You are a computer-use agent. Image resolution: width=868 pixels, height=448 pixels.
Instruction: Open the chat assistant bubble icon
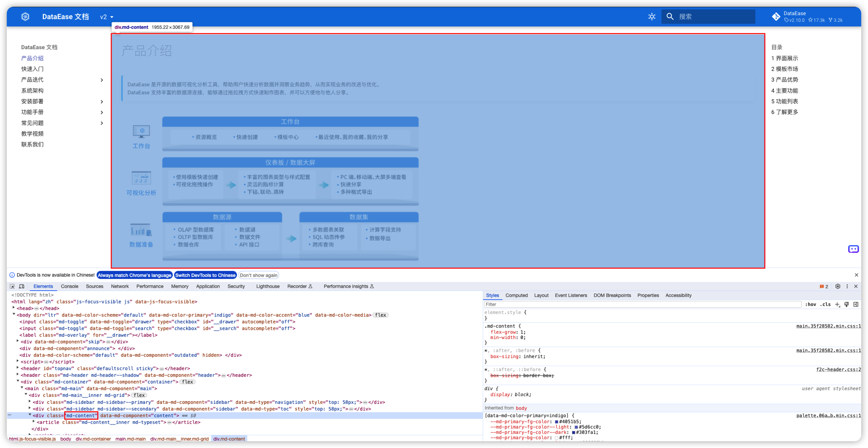coord(853,249)
